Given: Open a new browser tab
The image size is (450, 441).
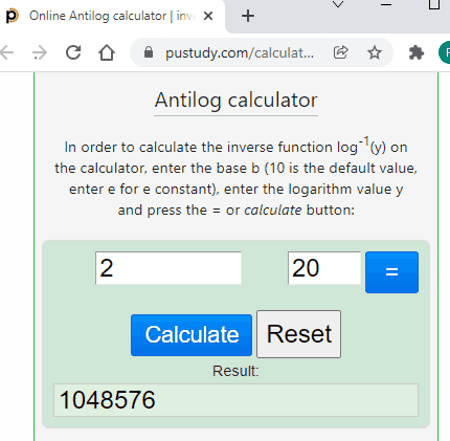Looking at the screenshot, I should (x=248, y=16).
